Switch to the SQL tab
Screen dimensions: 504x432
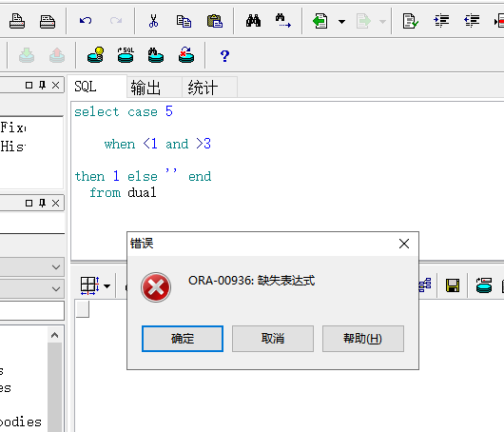point(97,87)
